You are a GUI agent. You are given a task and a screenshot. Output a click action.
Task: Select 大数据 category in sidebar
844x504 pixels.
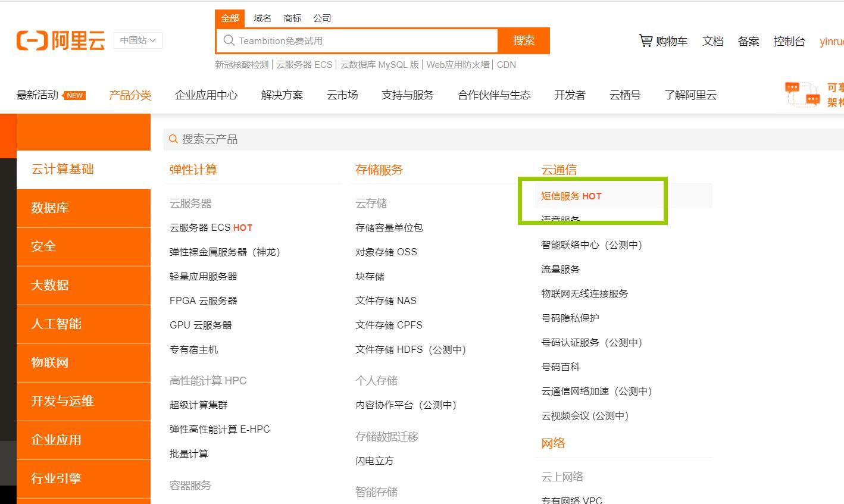(83, 286)
